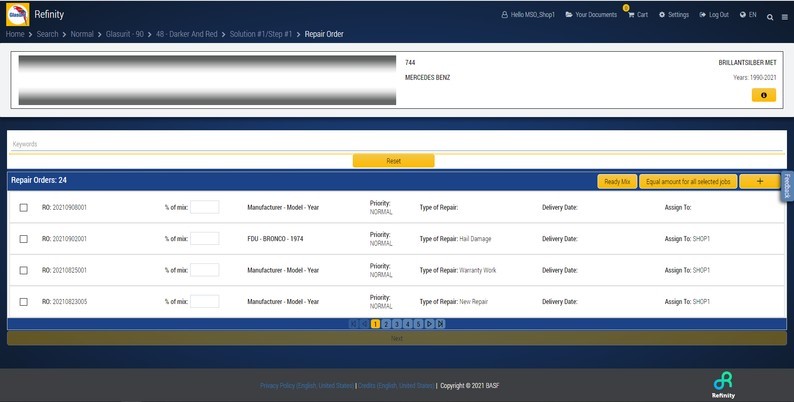Open the Cart
This screenshot has height=402, width=794.
tap(638, 15)
